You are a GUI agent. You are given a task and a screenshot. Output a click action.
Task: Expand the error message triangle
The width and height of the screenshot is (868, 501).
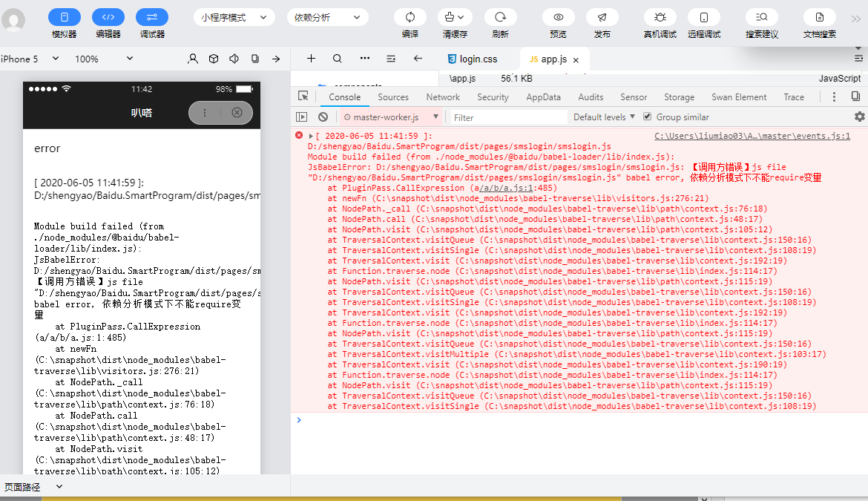click(311, 136)
